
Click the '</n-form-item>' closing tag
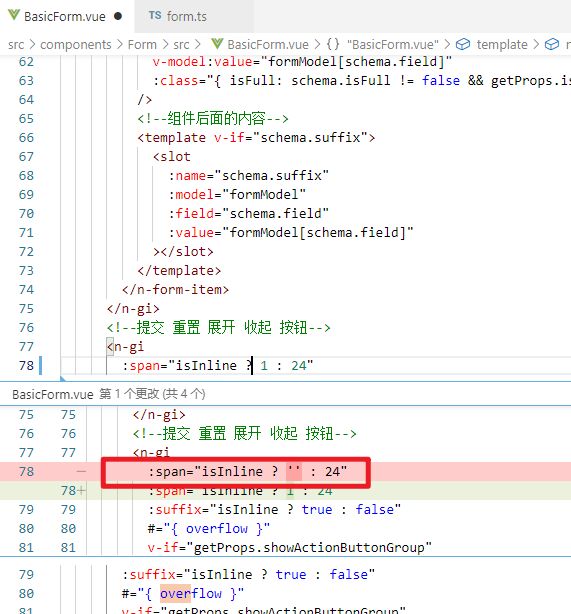pos(175,290)
